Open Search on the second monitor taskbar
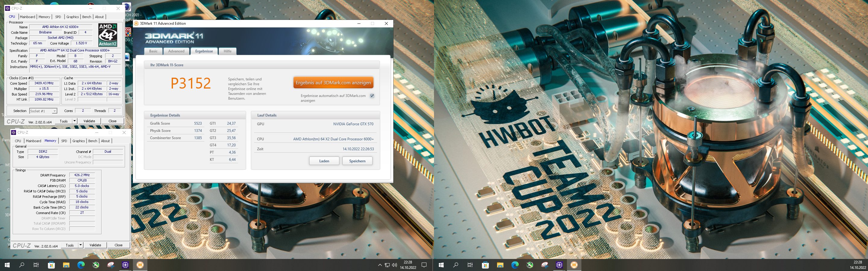 tap(456, 265)
